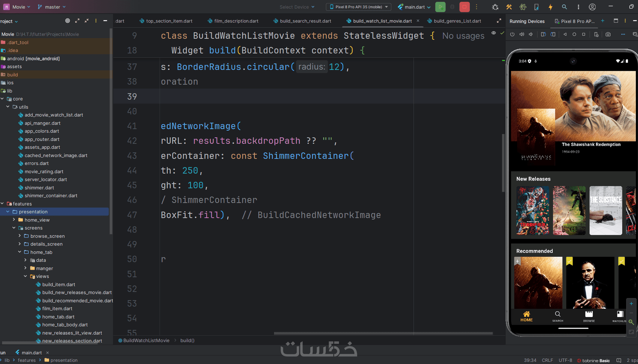
Task: Close the build_watch_list_movie.dart tab
Action: point(418,21)
